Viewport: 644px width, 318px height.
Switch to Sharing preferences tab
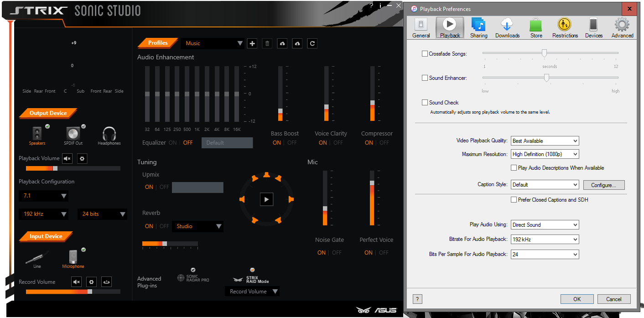click(x=478, y=28)
